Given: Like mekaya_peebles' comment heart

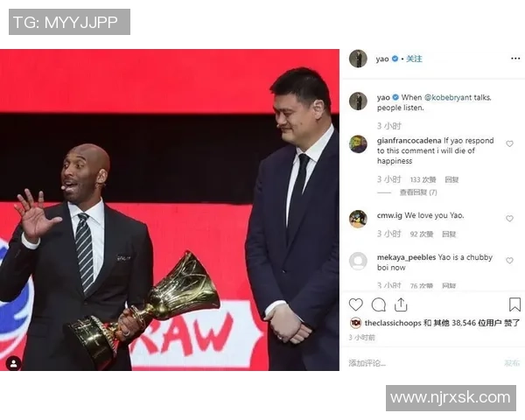Looking at the screenshot, I should click(509, 261).
